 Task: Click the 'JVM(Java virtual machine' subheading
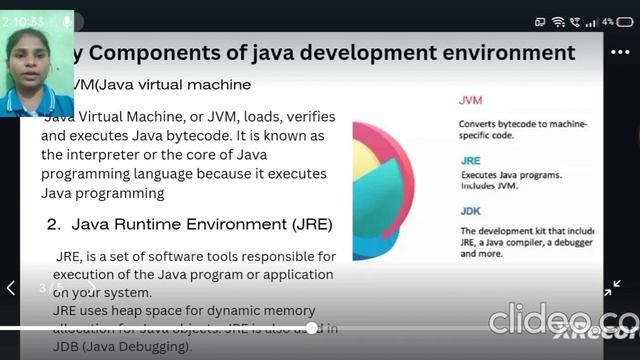tap(162, 85)
